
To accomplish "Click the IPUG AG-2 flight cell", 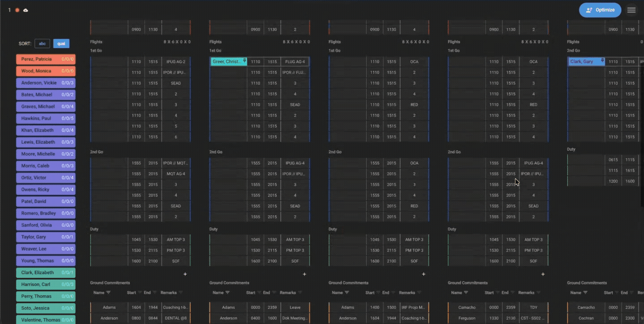I will (x=176, y=62).
